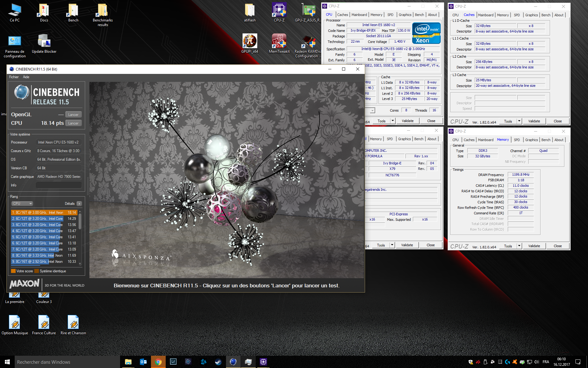Click Validate in CPU-Z Mainboard window
Viewport: 588px width, 368px height.
tap(407, 245)
